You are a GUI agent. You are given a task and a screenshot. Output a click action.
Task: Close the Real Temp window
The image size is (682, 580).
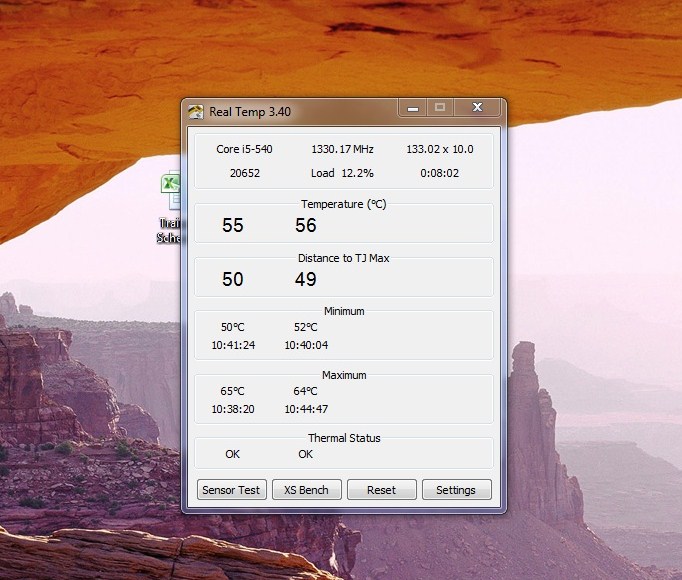(478, 108)
